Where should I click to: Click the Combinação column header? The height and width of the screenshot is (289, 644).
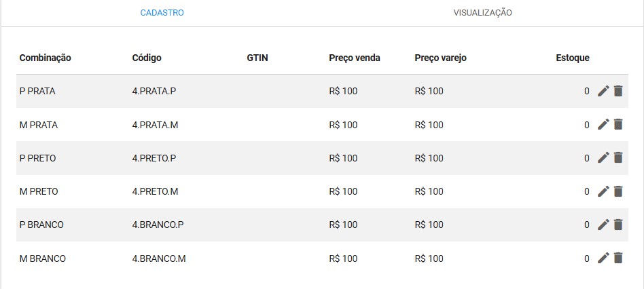[46, 58]
